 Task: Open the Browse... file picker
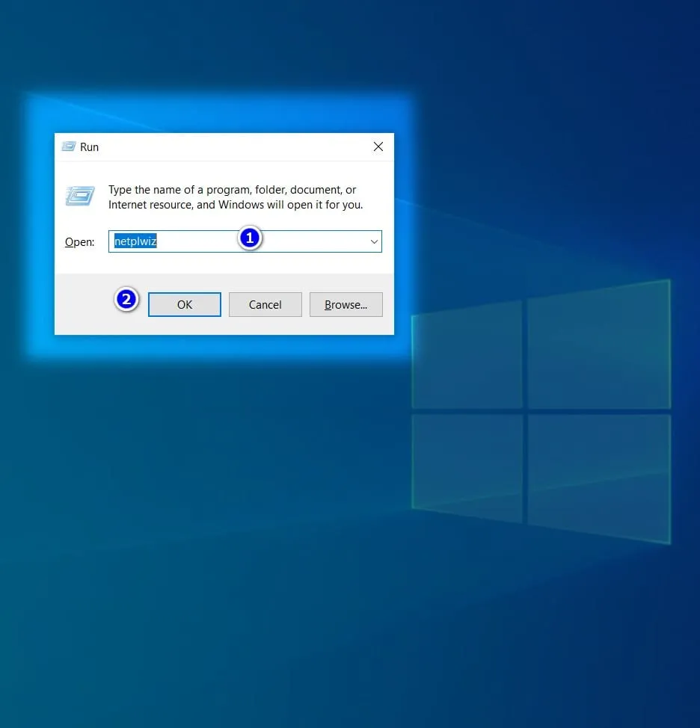346,304
